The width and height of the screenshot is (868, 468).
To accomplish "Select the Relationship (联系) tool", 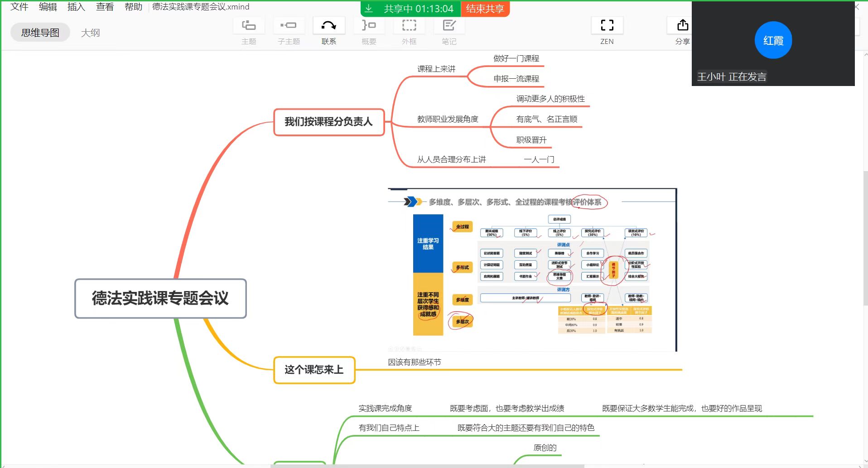I will [329, 26].
